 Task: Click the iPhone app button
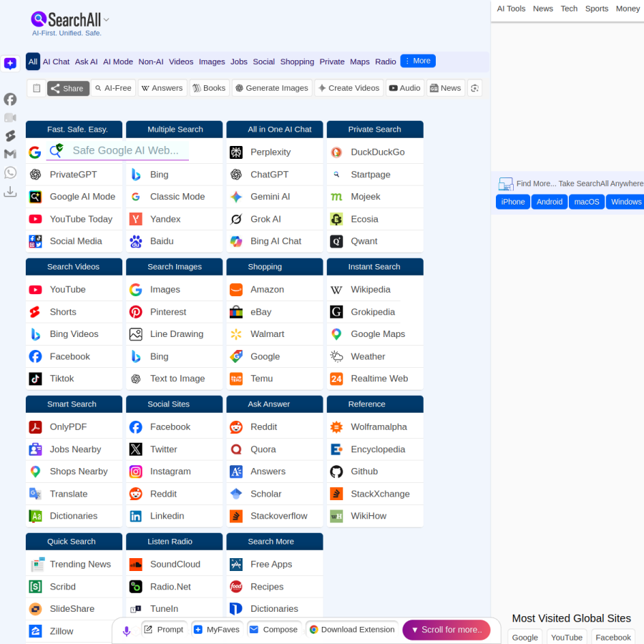click(512, 202)
